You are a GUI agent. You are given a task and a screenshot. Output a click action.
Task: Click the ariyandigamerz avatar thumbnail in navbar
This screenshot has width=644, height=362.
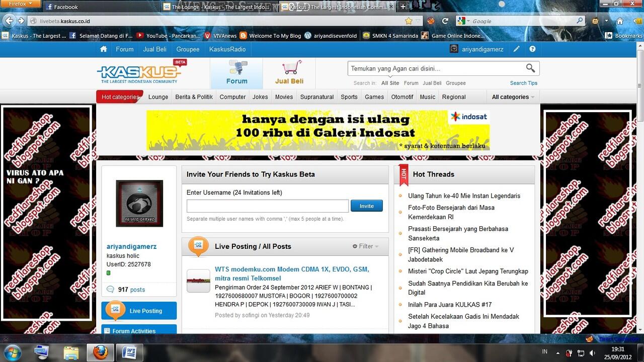tap(454, 49)
